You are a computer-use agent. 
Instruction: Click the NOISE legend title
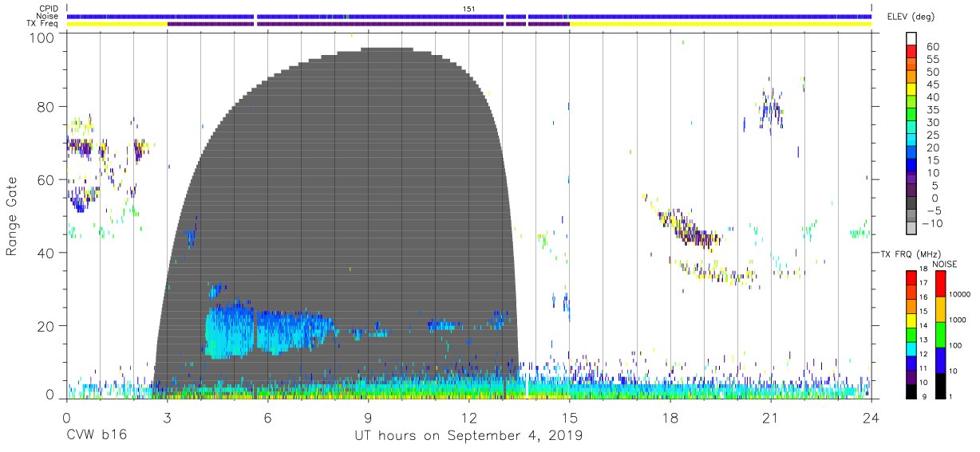coord(944,264)
